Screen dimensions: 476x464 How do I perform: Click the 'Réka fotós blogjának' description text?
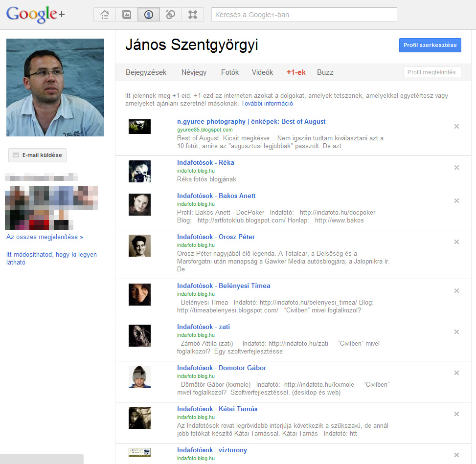(x=207, y=179)
